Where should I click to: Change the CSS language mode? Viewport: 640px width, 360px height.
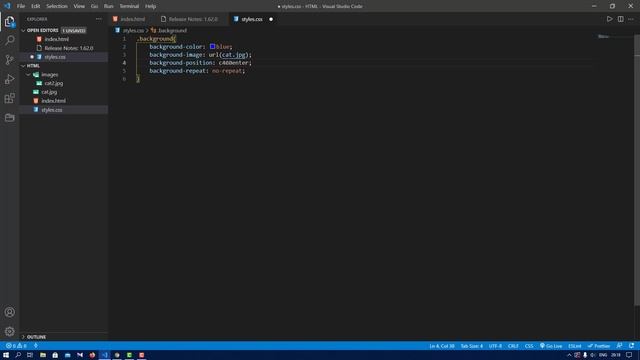click(x=529, y=346)
